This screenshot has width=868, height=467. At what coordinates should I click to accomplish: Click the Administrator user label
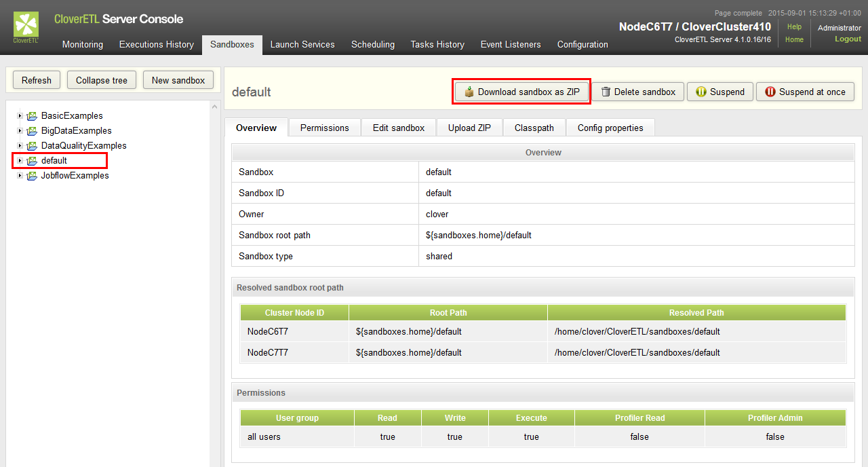pos(839,28)
